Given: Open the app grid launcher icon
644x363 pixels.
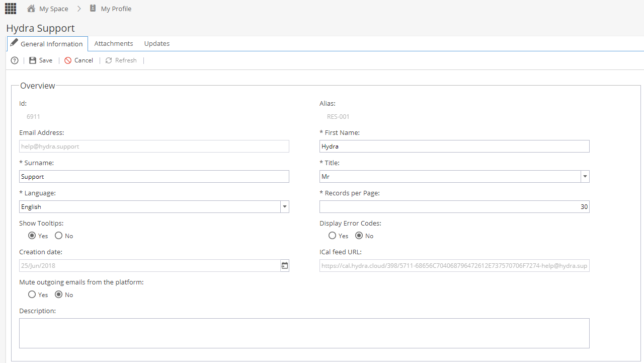Looking at the screenshot, I should pos(11,9).
